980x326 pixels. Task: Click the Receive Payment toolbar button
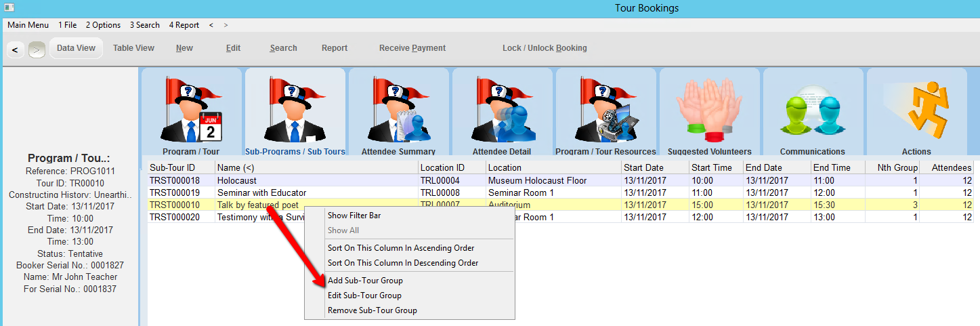(412, 48)
